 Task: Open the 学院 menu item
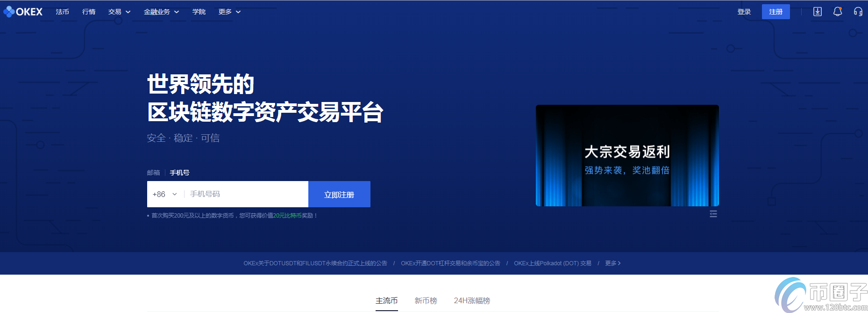point(199,12)
